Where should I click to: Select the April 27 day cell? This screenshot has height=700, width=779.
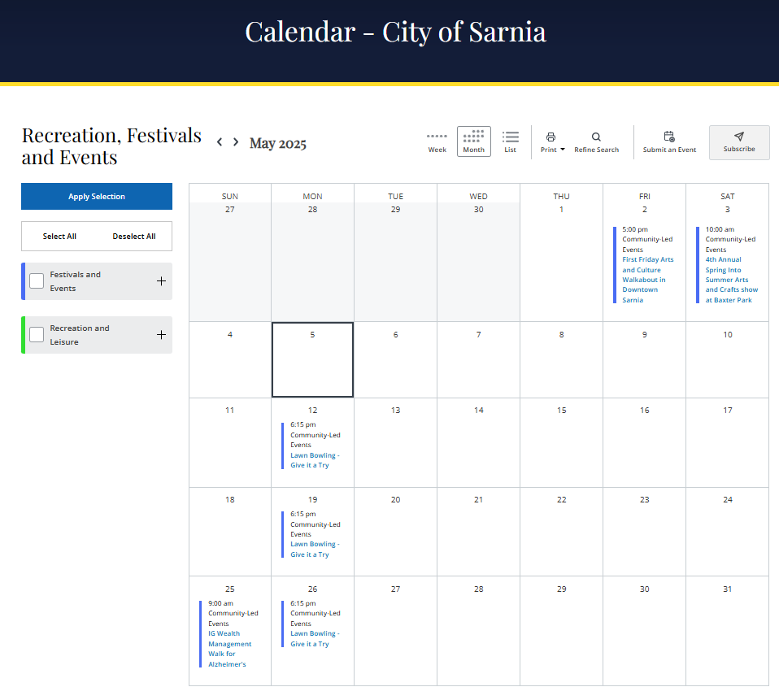(x=229, y=262)
